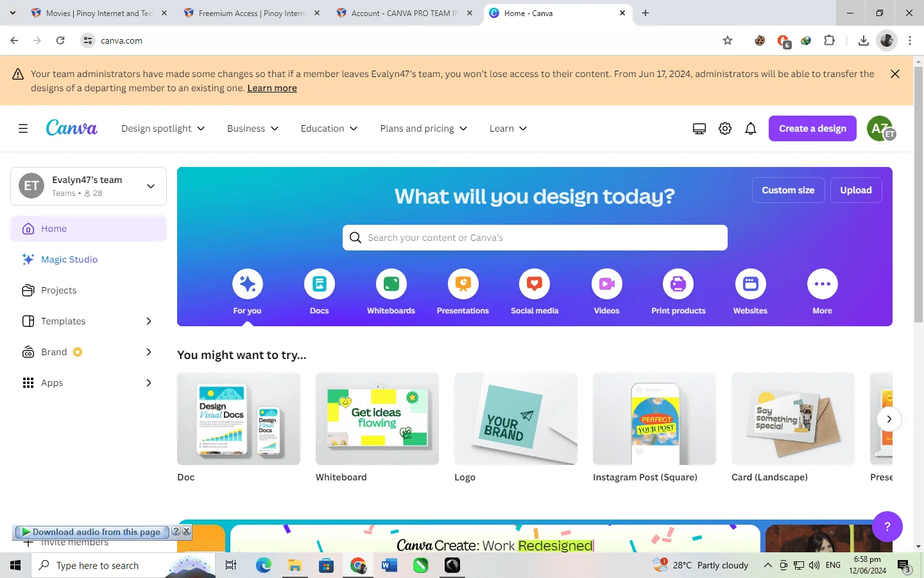
Task: View site information icon in address bar
Action: pyautogui.click(x=88, y=40)
